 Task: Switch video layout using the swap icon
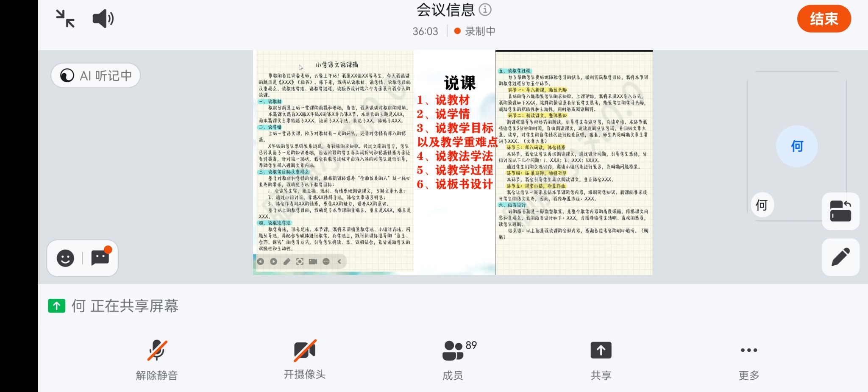click(840, 211)
